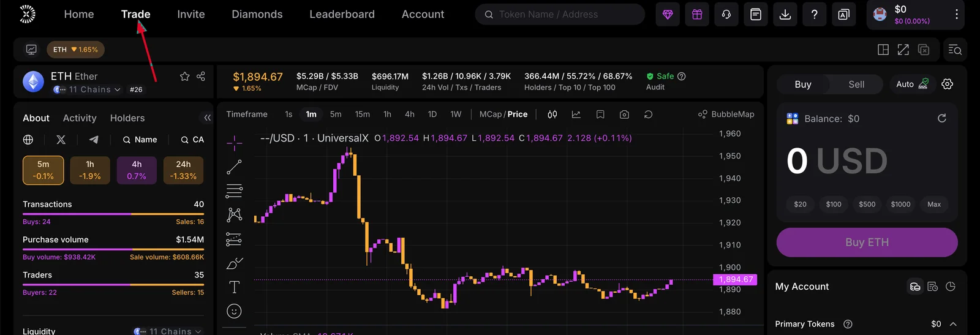Close all tabs icon
980x335 pixels.
click(x=924, y=50)
